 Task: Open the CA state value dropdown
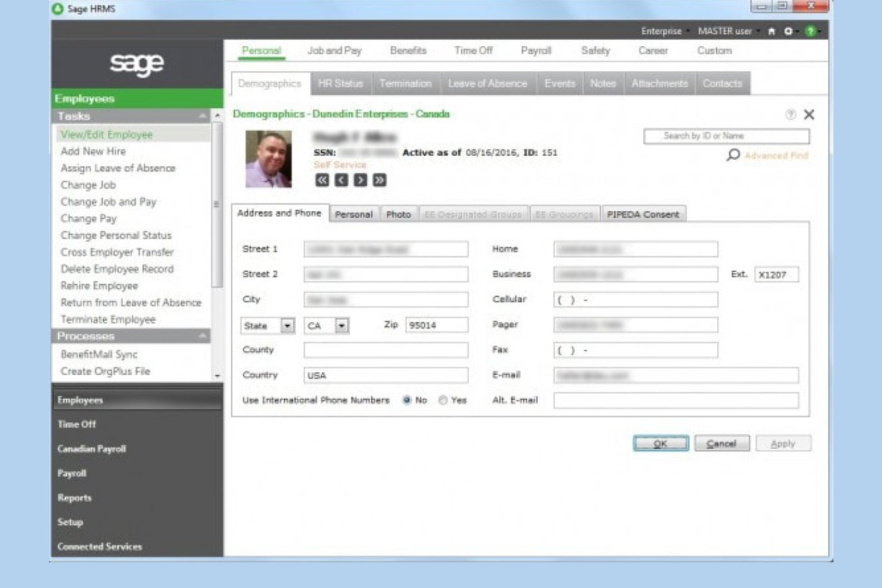tap(341, 326)
